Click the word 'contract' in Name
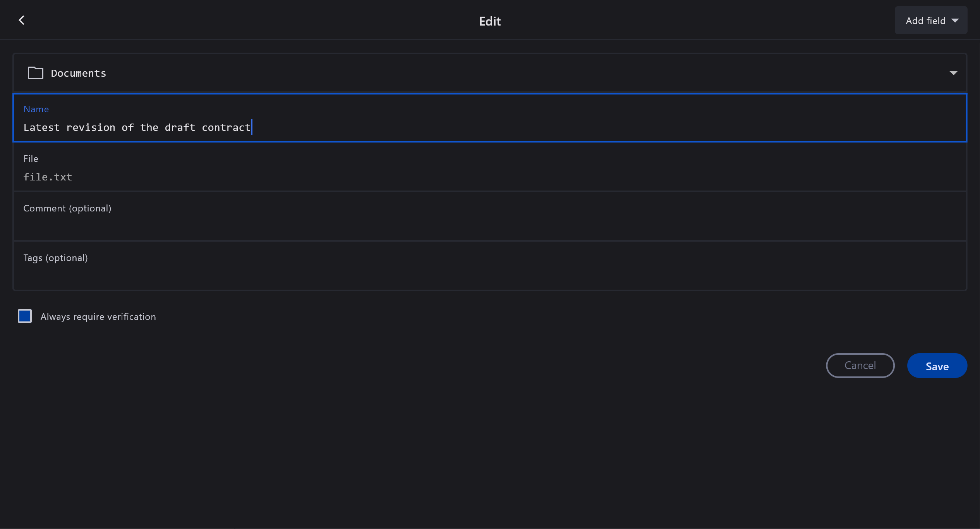The width and height of the screenshot is (980, 529). (226, 127)
